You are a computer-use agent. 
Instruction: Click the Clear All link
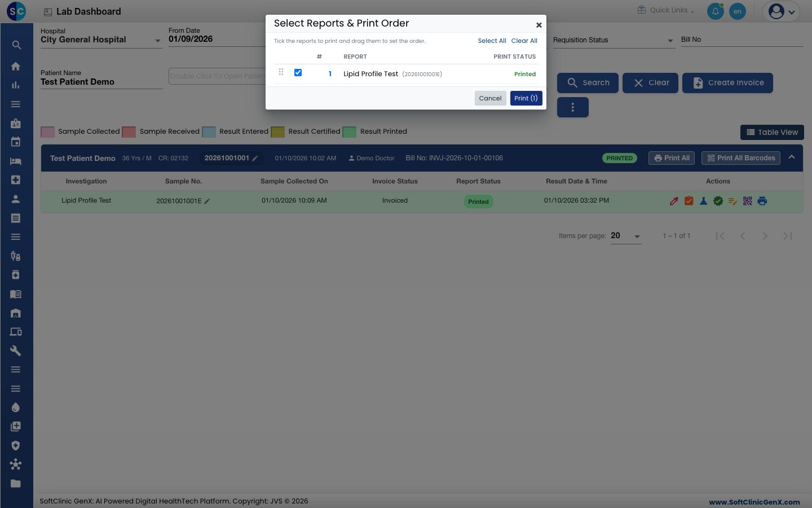pos(524,41)
